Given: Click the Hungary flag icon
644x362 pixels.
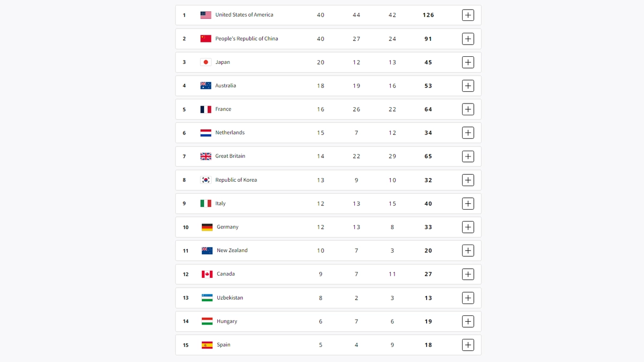Looking at the screenshot, I should pyautogui.click(x=207, y=321).
